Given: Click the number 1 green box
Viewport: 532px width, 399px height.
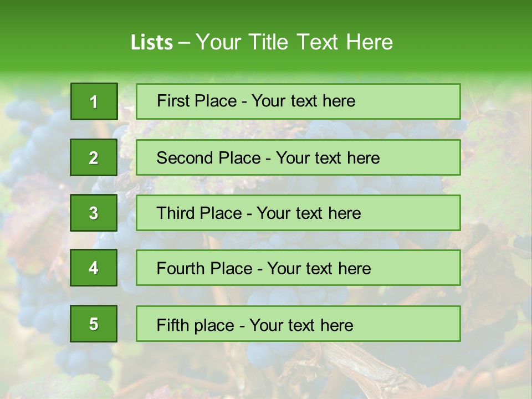Looking at the screenshot, I should tap(94, 101).
